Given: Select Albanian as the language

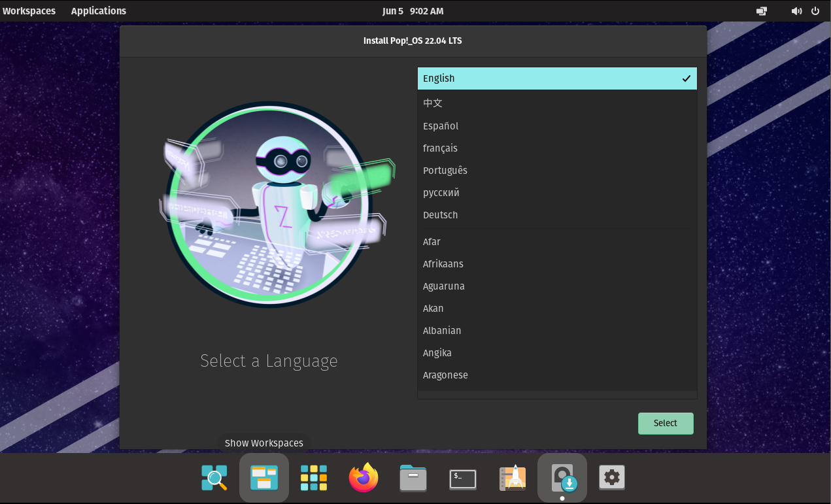Looking at the screenshot, I should pos(557,331).
